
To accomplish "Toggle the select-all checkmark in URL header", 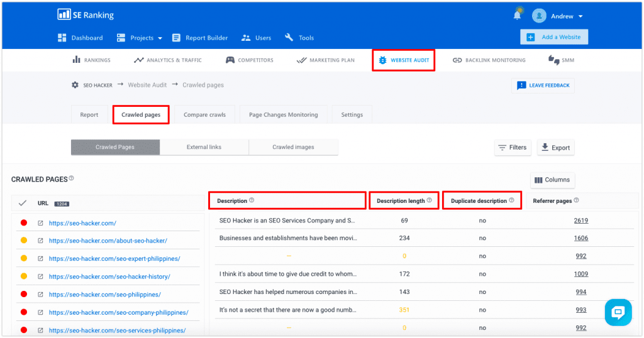I will (x=23, y=203).
